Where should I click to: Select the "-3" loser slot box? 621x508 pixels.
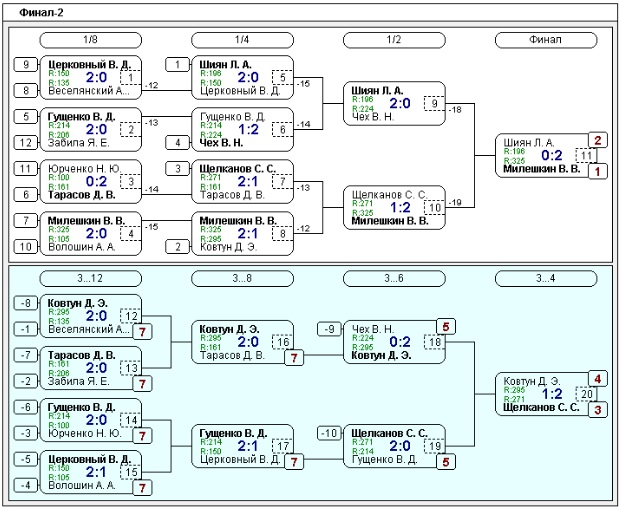(26, 433)
